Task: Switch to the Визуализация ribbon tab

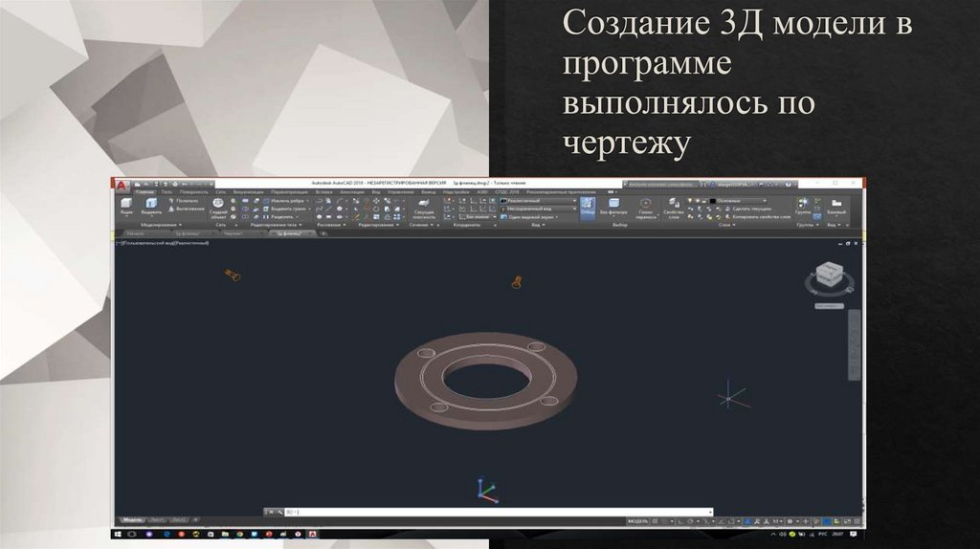Action: [x=249, y=192]
